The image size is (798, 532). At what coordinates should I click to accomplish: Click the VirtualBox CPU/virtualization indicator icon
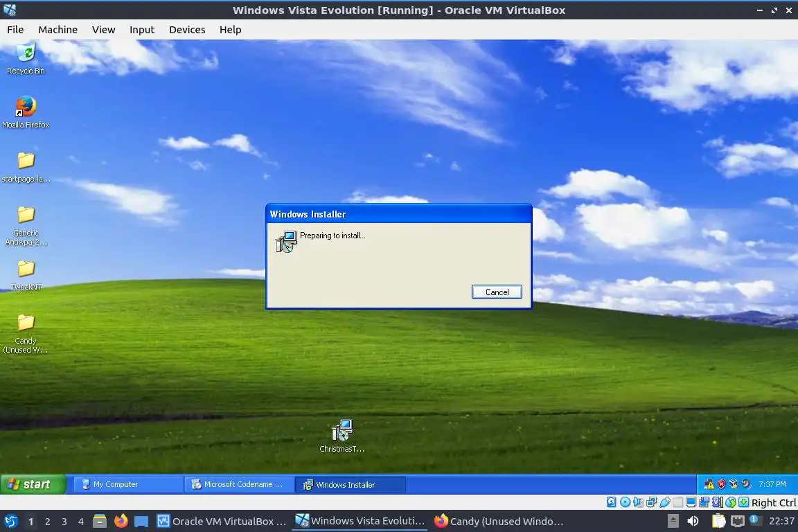pyautogui.click(x=718, y=502)
